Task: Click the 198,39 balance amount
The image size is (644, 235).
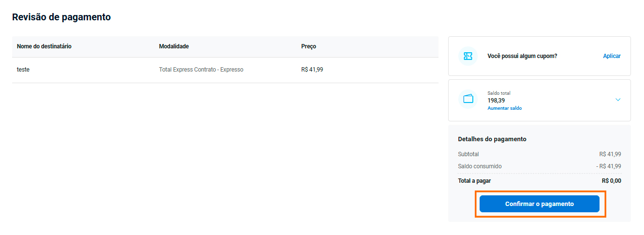Action: point(496,101)
